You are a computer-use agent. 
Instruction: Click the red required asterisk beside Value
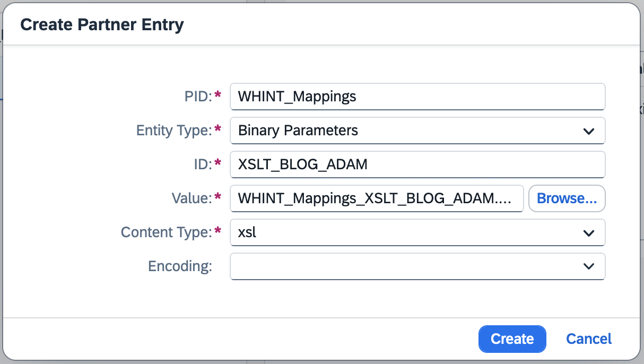[x=217, y=197]
